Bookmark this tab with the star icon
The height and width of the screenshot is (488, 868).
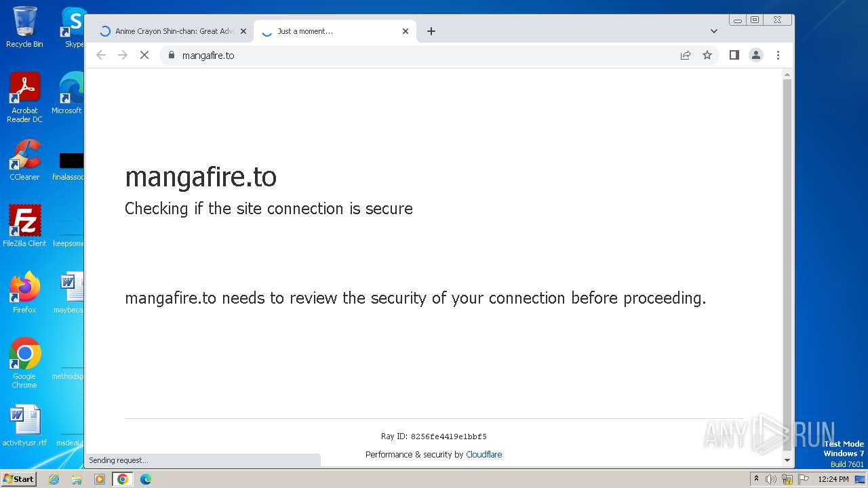[707, 55]
